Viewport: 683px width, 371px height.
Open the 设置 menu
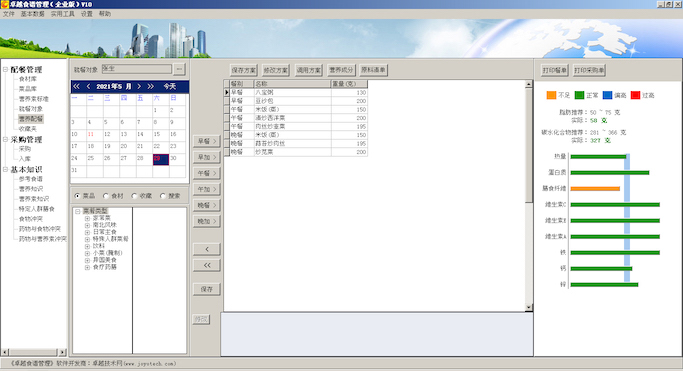click(87, 14)
